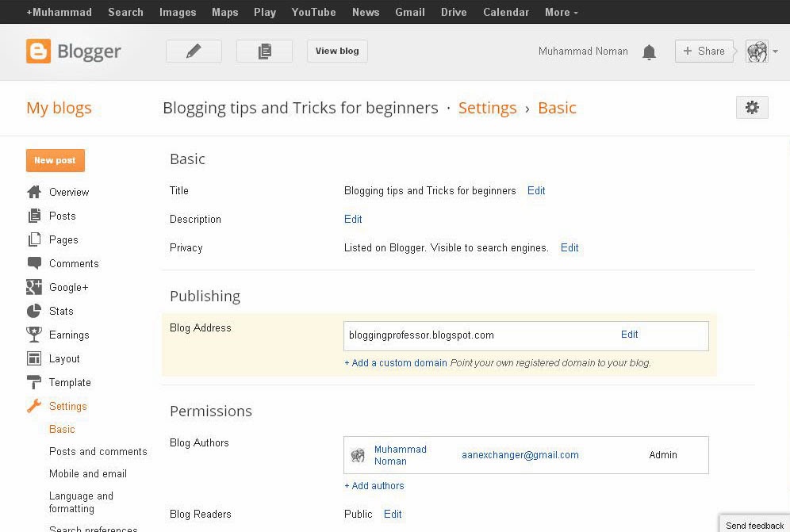Click the Settings wrench icon
790x532 pixels.
pyautogui.click(x=34, y=406)
